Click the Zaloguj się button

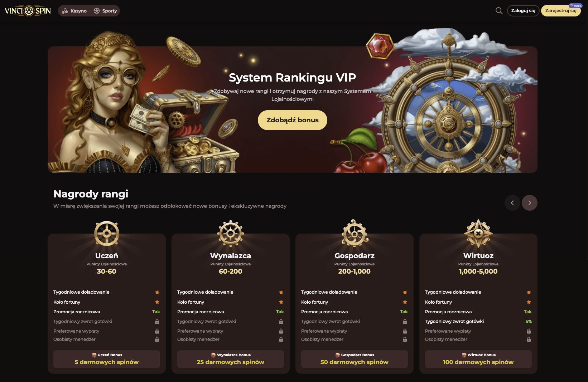523,11
